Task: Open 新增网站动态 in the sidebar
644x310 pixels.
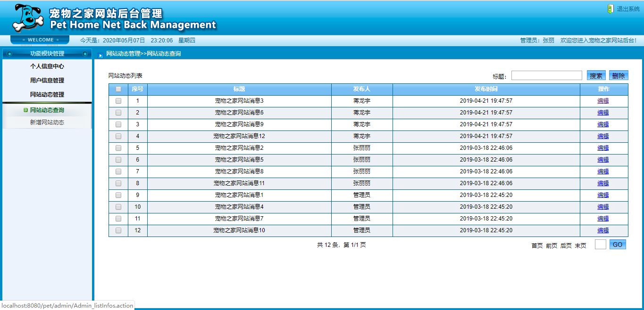Action: pyautogui.click(x=47, y=122)
